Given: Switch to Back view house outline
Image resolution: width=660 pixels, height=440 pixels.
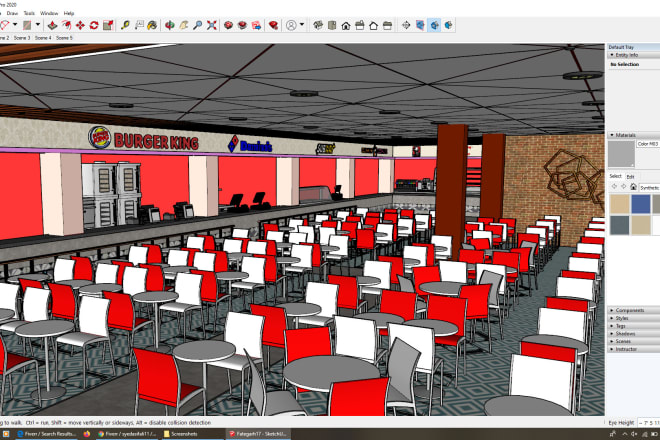Looking at the screenshot, I should coord(373,25).
